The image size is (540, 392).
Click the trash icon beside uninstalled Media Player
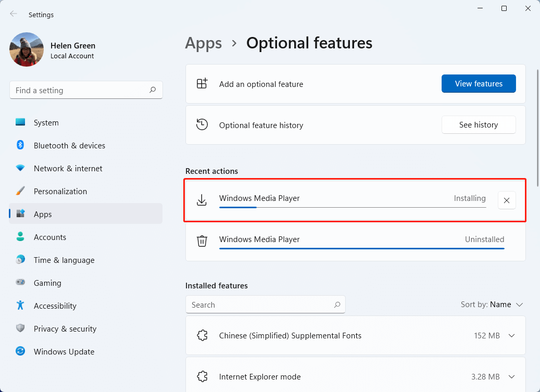[x=202, y=241]
